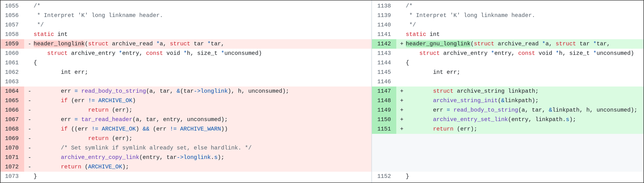Click the header_longlink function name
The image size is (644, 183).
pos(59,44)
